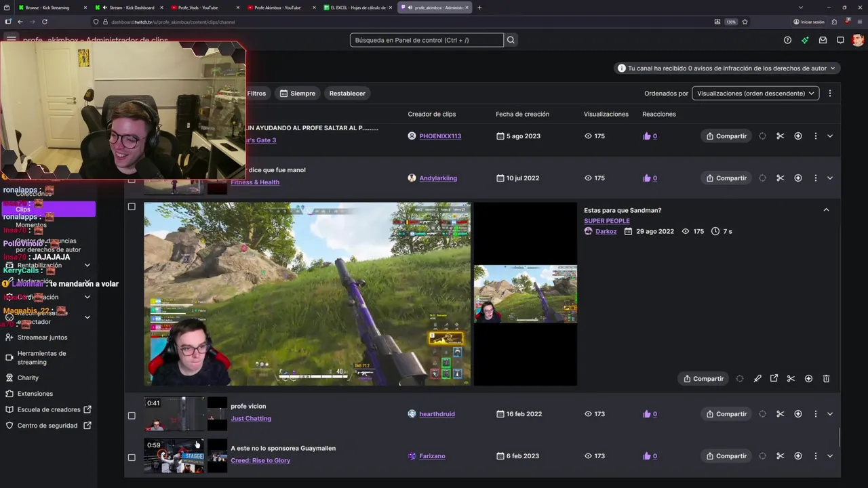The image size is (868, 488).
Task: Expand the Farizano clip row chevron
Action: (x=830, y=456)
